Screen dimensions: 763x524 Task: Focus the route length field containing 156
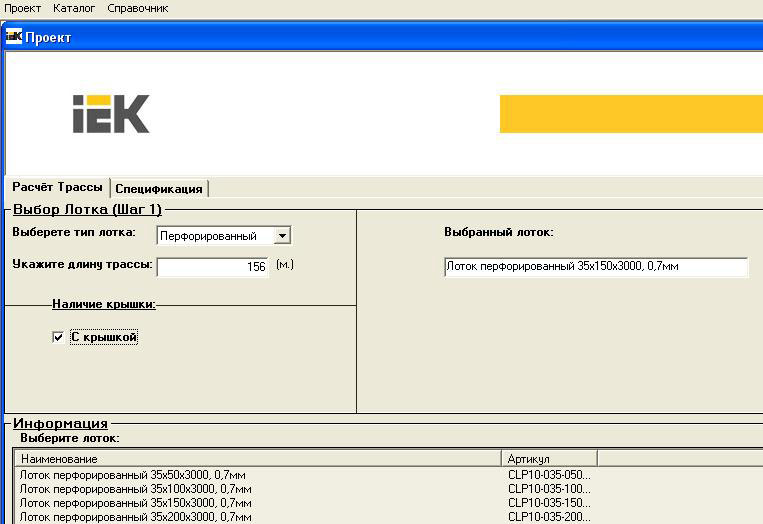(x=213, y=267)
